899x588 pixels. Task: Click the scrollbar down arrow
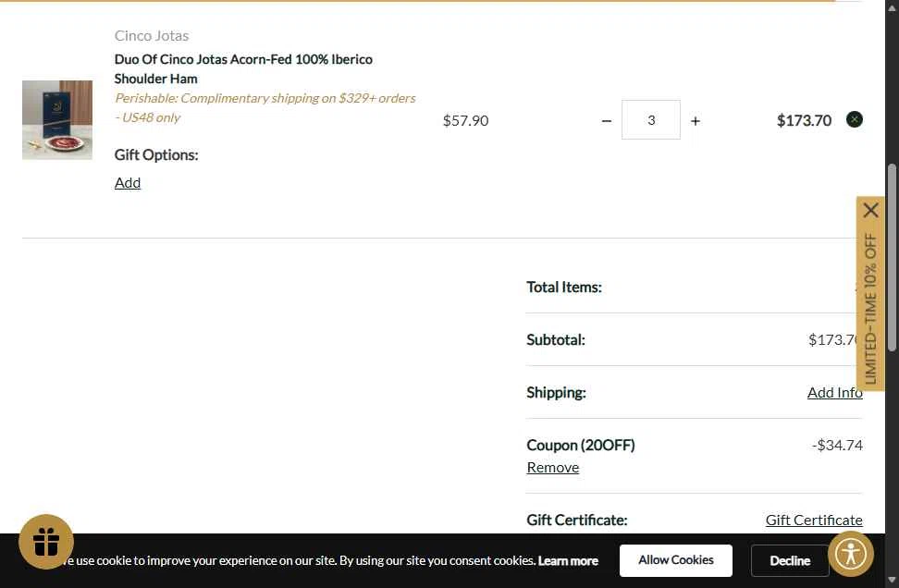[x=892, y=580]
